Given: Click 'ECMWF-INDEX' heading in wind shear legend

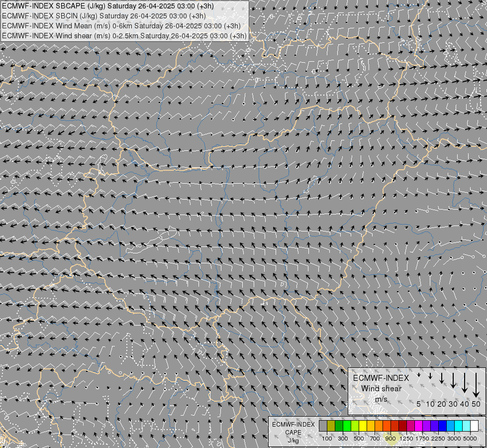Looking at the screenshot, I should pyautogui.click(x=381, y=378).
